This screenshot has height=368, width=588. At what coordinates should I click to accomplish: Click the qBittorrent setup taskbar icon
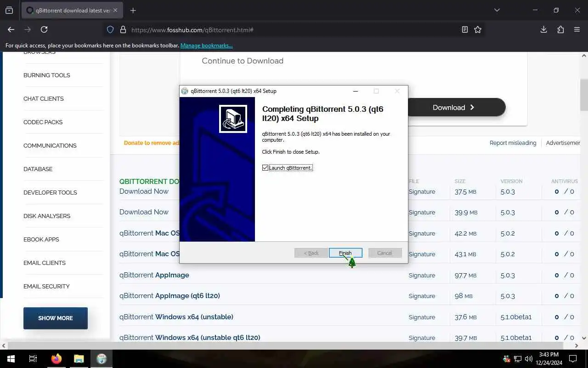[102, 359]
